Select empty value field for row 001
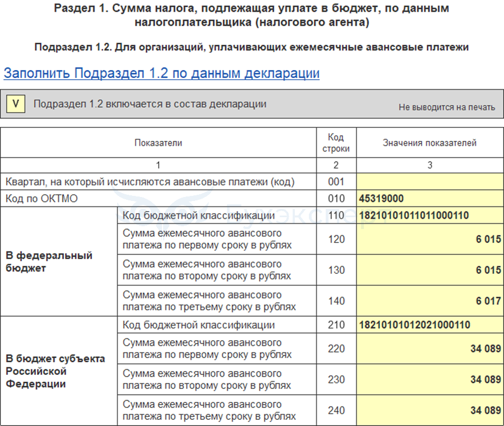 click(x=430, y=181)
